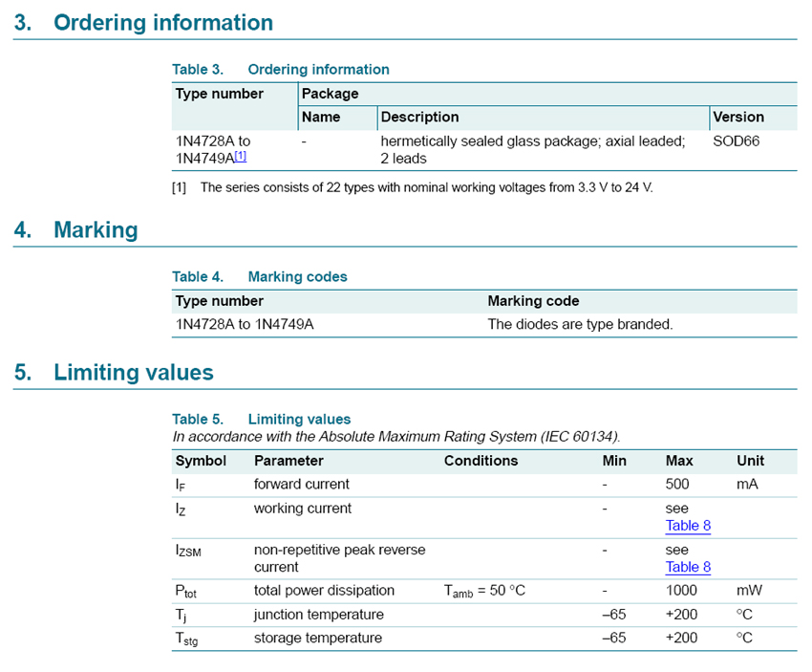Open Table 8 link in peak reverse current row
This screenshot has height=672, width=812.
click(688, 567)
